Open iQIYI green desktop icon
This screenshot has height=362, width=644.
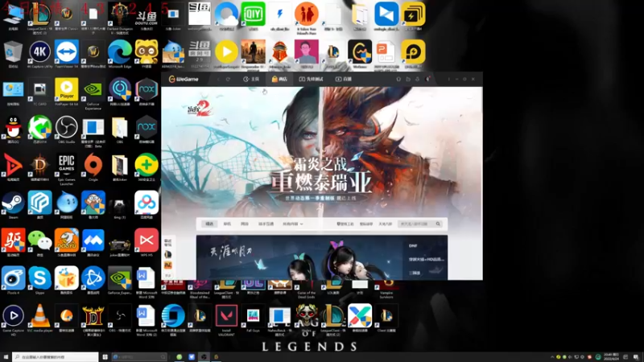[253, 16]
